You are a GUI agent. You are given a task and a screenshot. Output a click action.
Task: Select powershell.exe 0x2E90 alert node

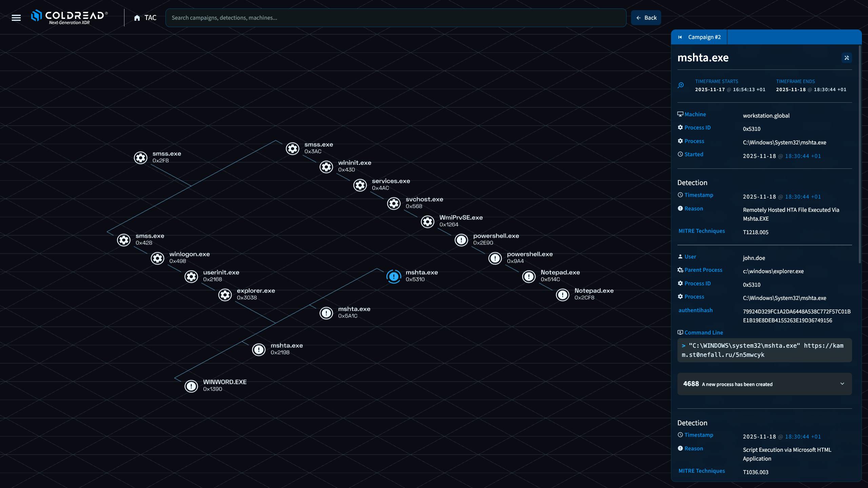[x=461, y=240]
